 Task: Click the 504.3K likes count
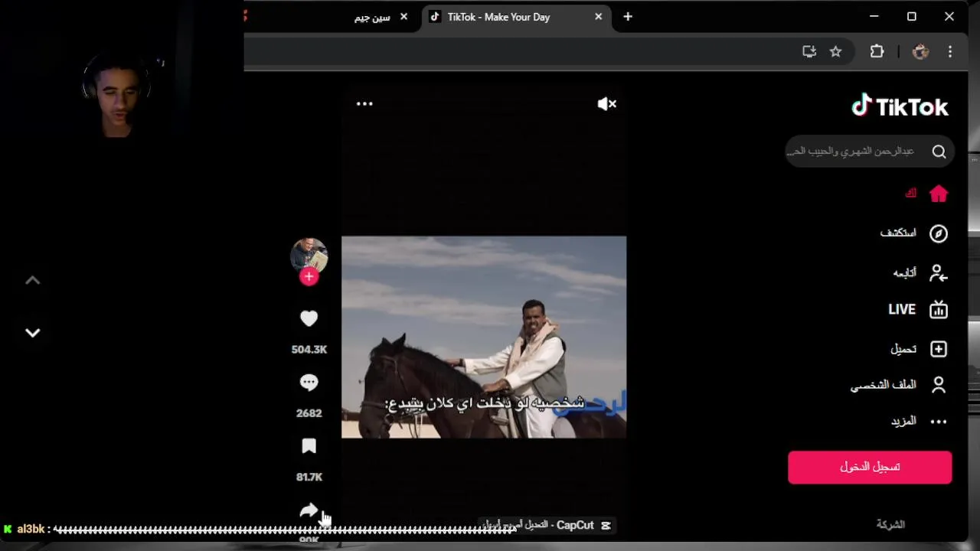click(309, 350)
